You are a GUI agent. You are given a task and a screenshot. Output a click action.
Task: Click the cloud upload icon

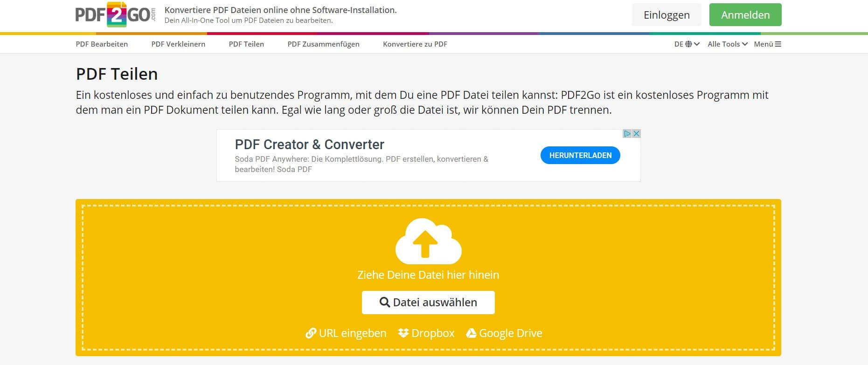(x=428, y=241)
